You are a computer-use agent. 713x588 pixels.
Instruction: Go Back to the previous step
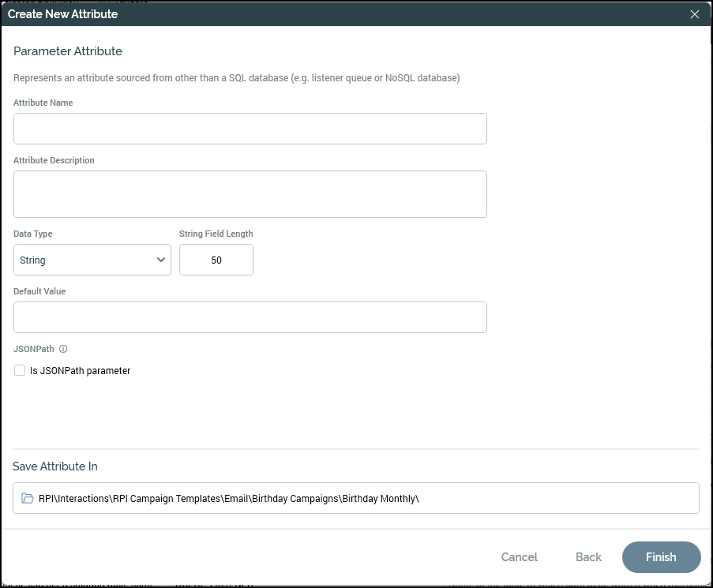(588, 557)
